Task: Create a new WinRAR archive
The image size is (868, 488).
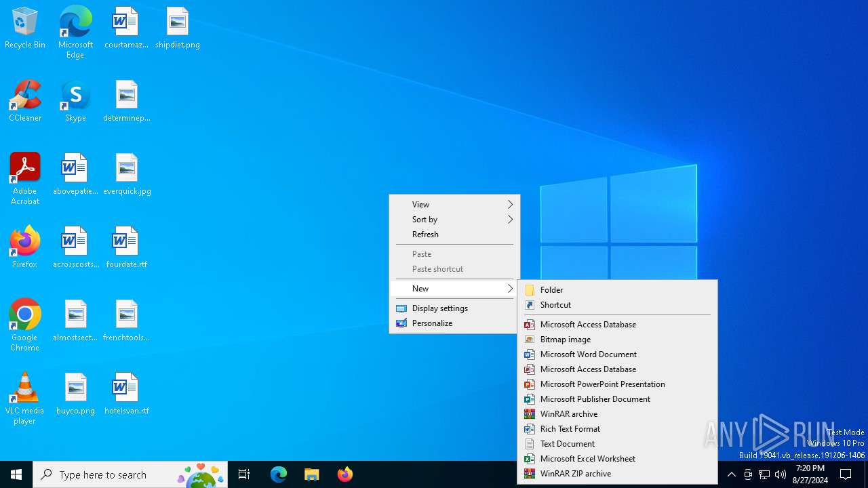Action: click(x=617, y=414)
